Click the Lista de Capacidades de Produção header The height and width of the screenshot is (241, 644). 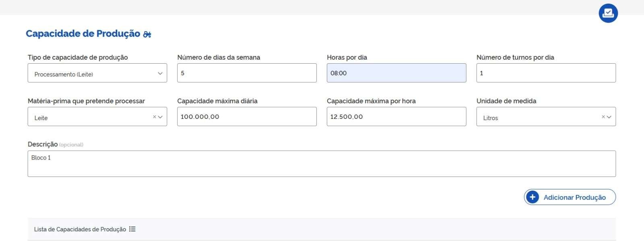tap(80, 229)
